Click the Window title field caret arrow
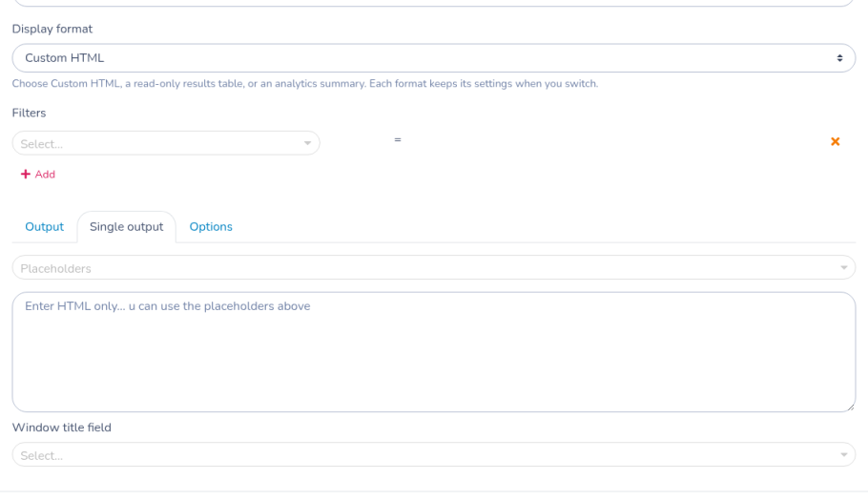868x501 pixels. click(843, 455)
